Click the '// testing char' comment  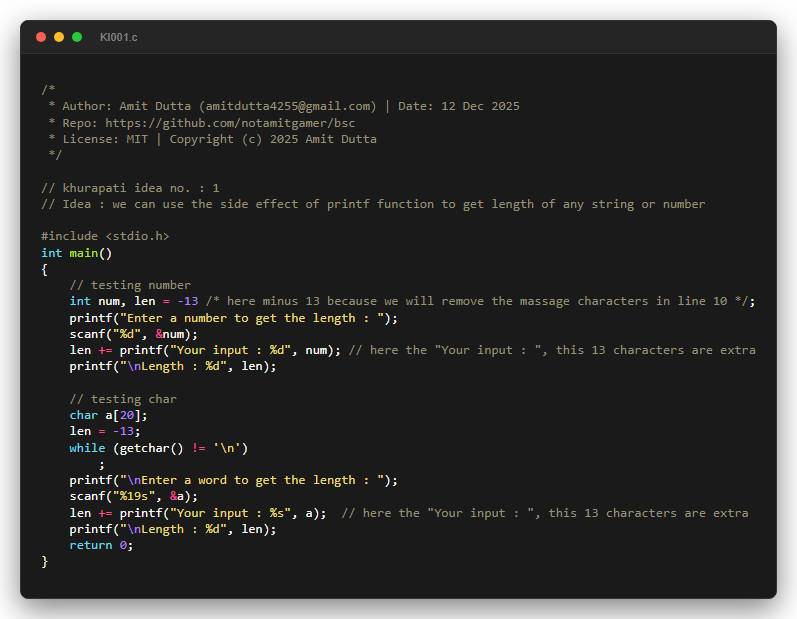click(123, 399)
